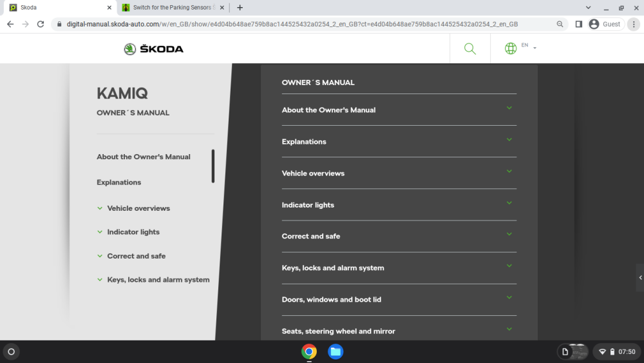Select Vehicle overviews in sidebar
Viewport: 644px width, 363px height.
(138, 208)
